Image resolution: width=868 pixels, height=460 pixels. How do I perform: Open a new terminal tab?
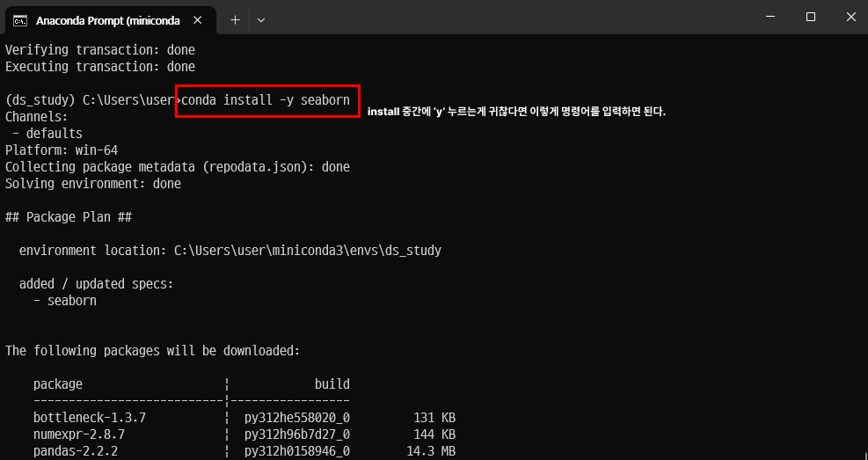[x=236, y=20]
